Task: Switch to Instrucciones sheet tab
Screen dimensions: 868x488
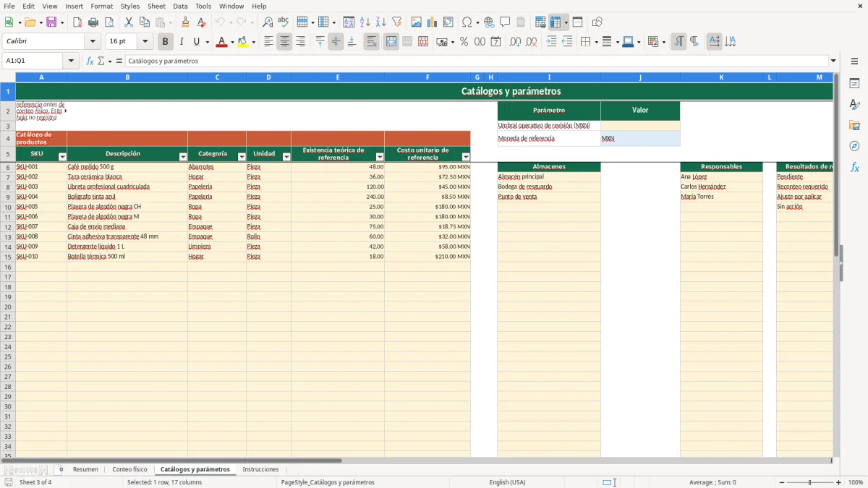Action: (260, 469)
